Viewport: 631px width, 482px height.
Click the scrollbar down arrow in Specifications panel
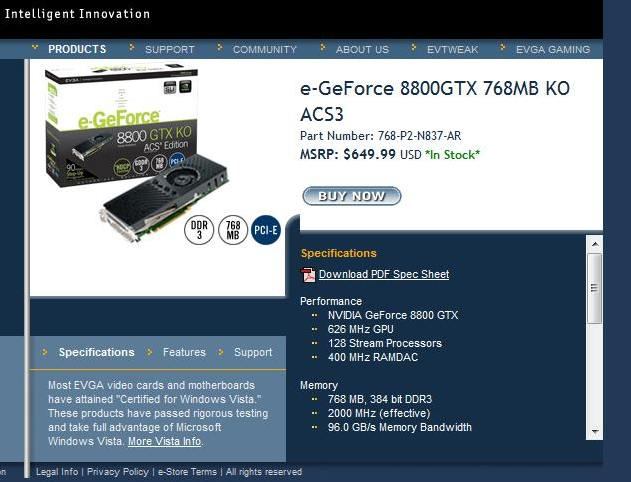point(595,432)
